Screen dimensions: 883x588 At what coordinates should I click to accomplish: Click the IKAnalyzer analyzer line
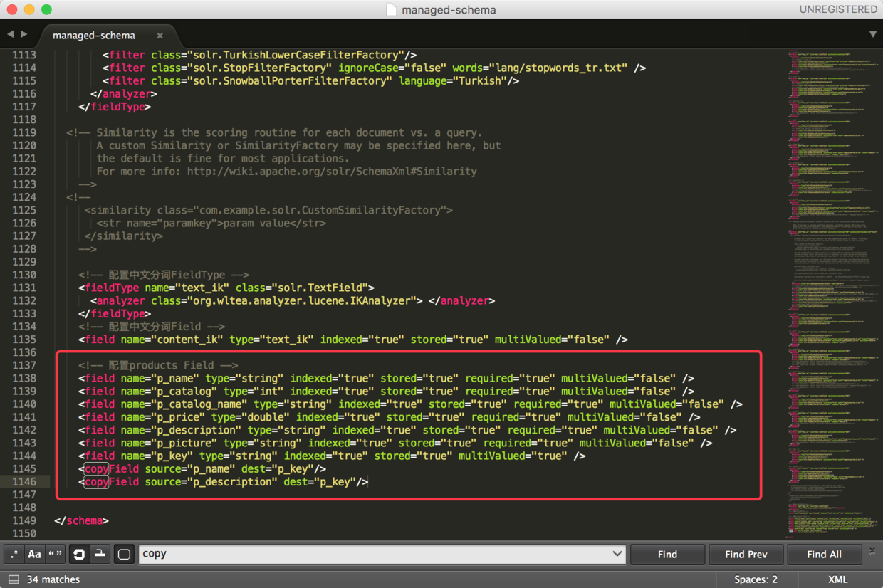293,300
